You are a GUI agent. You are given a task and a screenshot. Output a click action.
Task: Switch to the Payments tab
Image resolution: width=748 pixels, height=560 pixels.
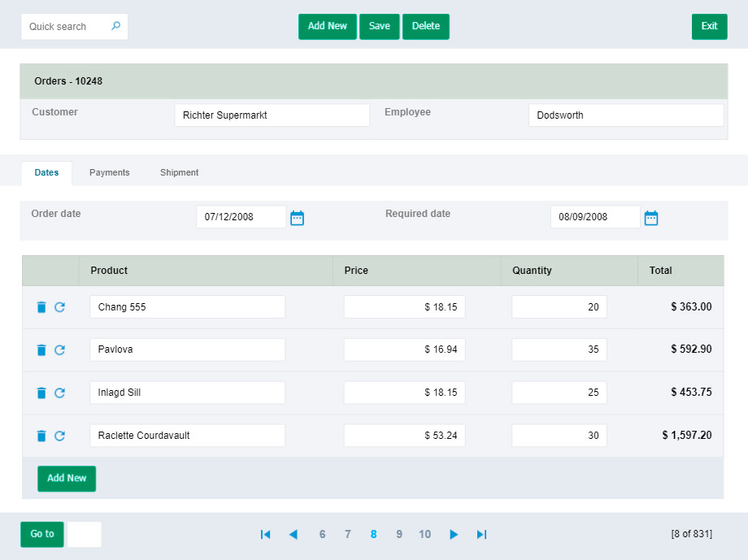[x=109, y=172]
